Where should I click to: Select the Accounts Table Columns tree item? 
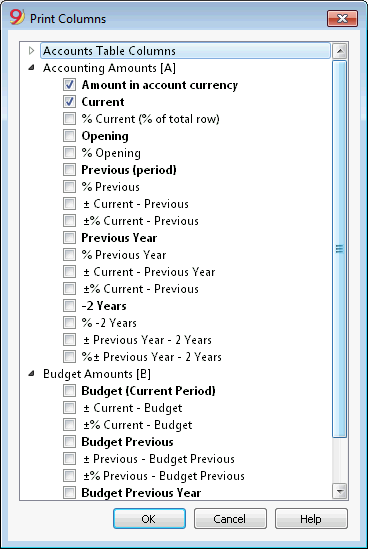click(186, 51)
